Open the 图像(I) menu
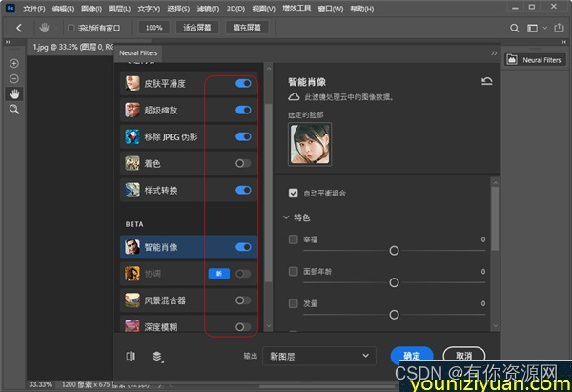Image resolution: width=572 pixels, height=392 pixels. coord(92,9)
